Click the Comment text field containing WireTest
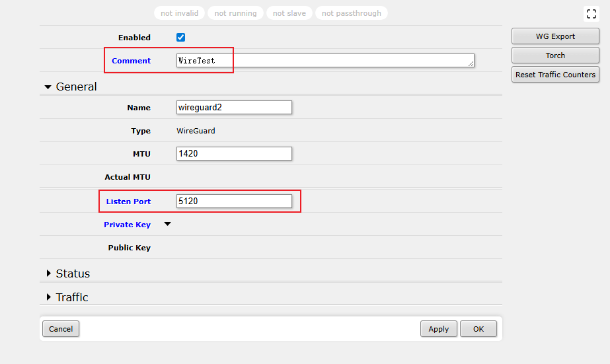Screen dimensions: 610x364 pyautogui.click(x=324, y=61)
